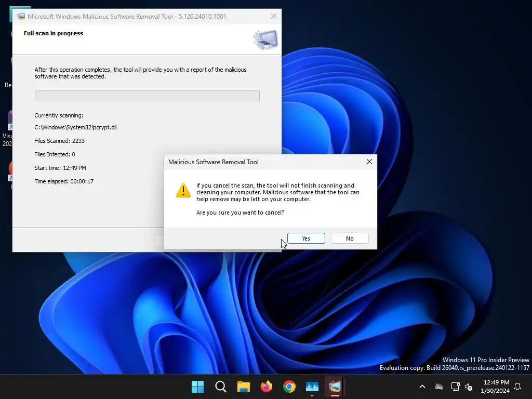Image resolution: width=532 pixels, height=399 pixels.
Task: Click the OneDrive cloud tray icon
Action: tap(439, 387)
